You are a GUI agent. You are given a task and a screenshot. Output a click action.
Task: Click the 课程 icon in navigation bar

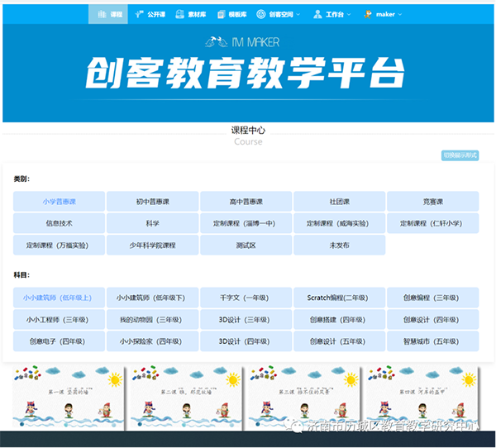coord(102,15)
